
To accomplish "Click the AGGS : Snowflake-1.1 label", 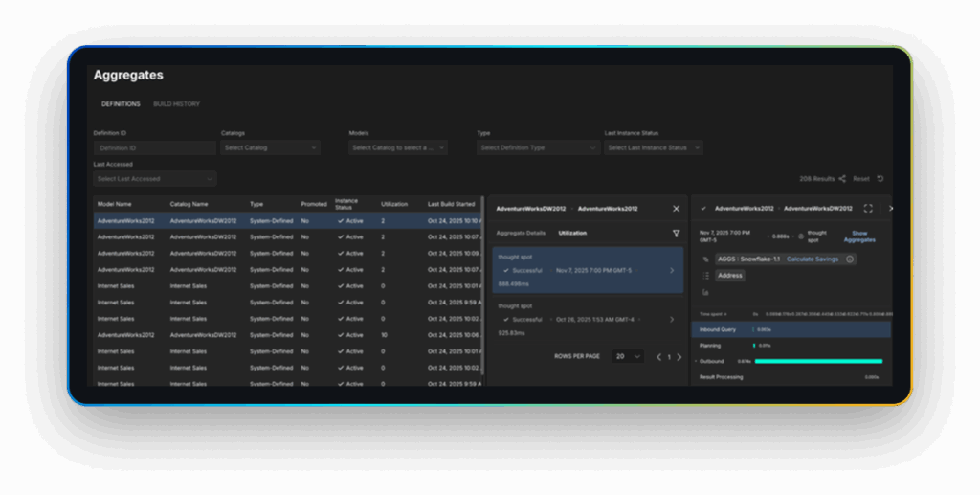I will click(748, 259).
